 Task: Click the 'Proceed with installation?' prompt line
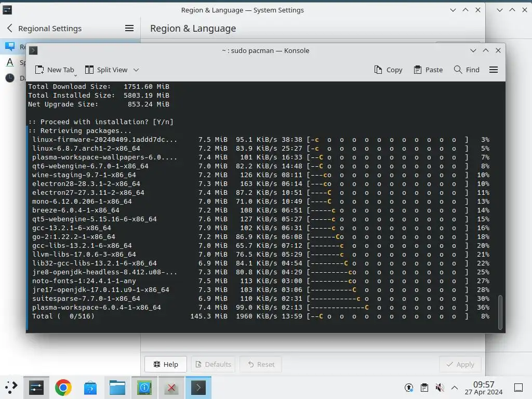tap(101, 122)
